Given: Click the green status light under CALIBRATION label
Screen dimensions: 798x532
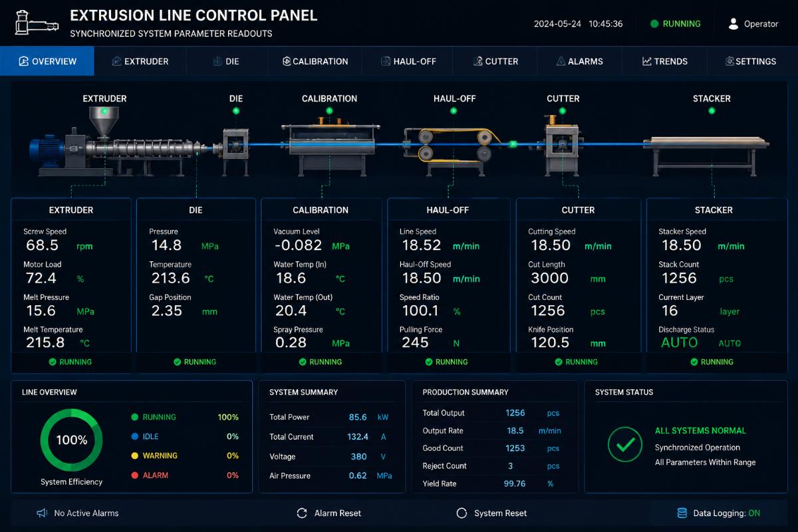Looking at the screenshot, I should (x=329, y=111).
